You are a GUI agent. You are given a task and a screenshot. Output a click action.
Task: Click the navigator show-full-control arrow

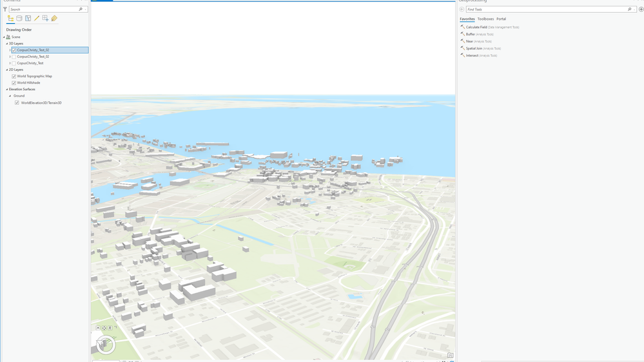pyautogui.click(x=98, y=328)
